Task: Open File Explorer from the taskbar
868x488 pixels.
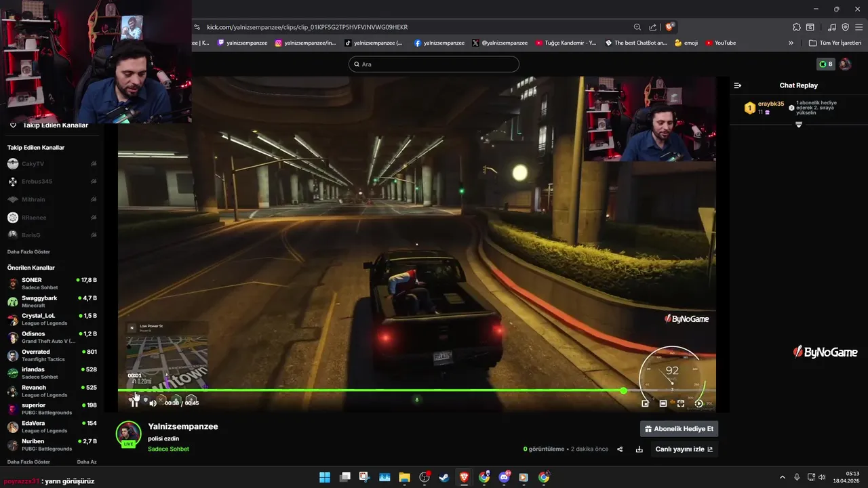Action: pos(404,477)
